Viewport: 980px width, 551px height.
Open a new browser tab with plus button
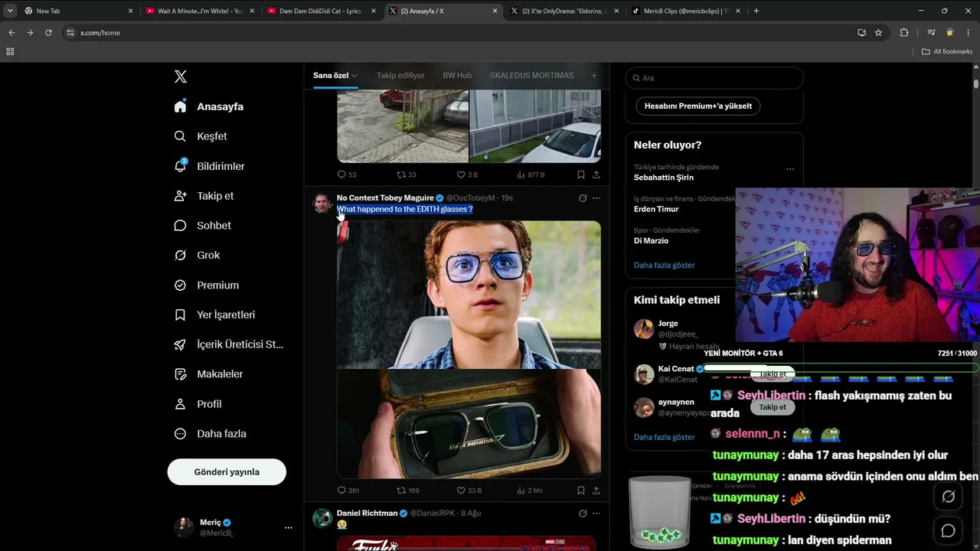(756, 11)
